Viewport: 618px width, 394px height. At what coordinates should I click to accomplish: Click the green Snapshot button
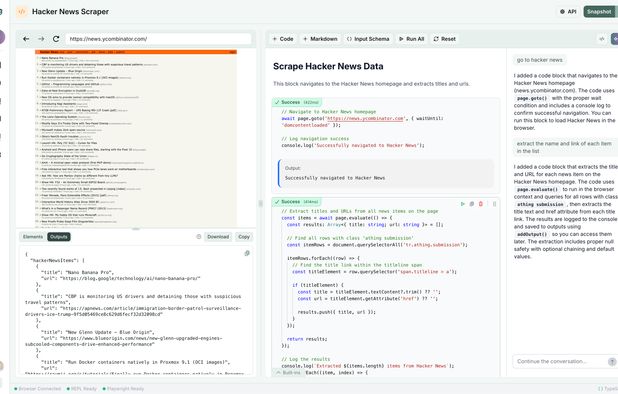point(599,11)
